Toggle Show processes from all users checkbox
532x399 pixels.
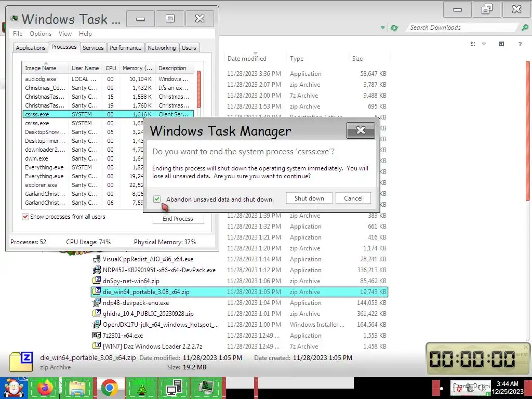[25, 217]
